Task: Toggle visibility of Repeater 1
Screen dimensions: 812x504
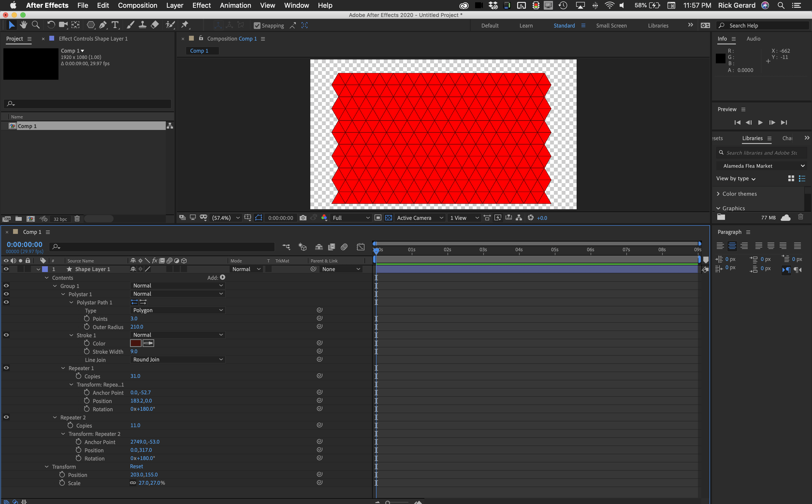Action: click(6, 368)
